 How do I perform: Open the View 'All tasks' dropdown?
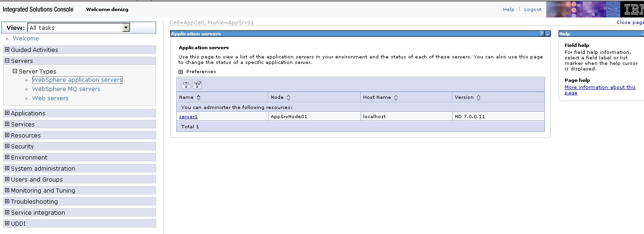tap(126, 28)
